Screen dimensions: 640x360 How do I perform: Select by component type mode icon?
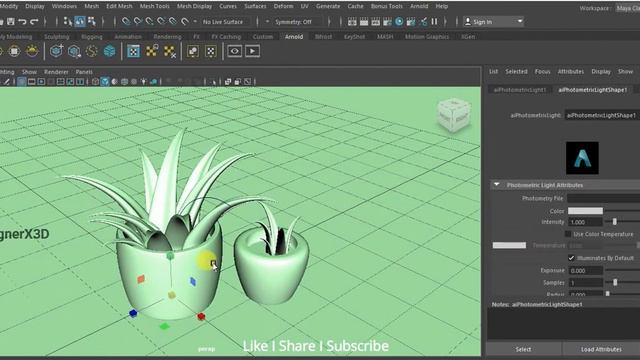[92, 22]
